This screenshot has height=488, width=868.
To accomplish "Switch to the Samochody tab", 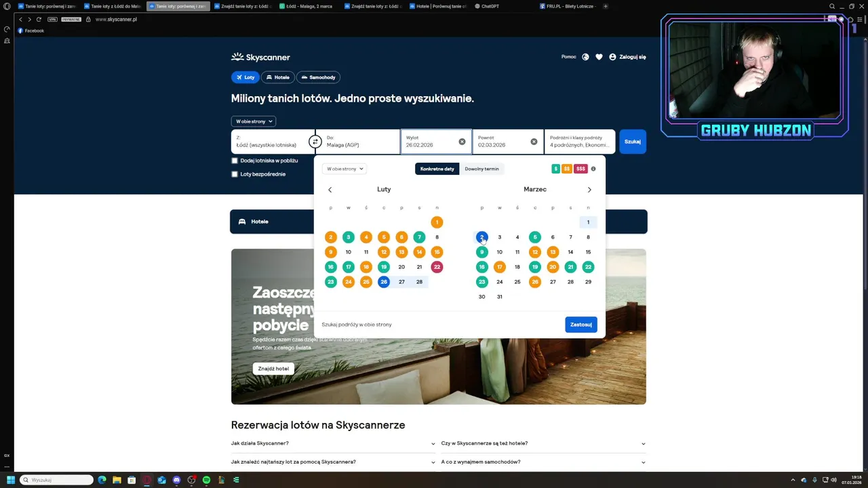I will 317,77.
